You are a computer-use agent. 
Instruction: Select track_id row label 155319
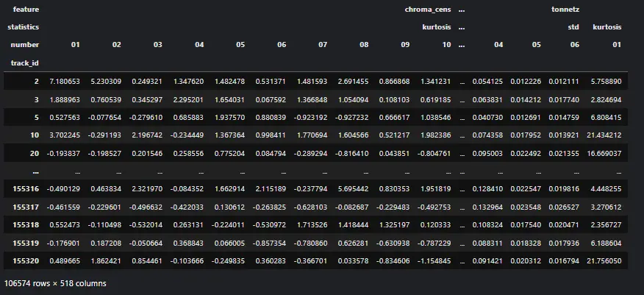26,243
